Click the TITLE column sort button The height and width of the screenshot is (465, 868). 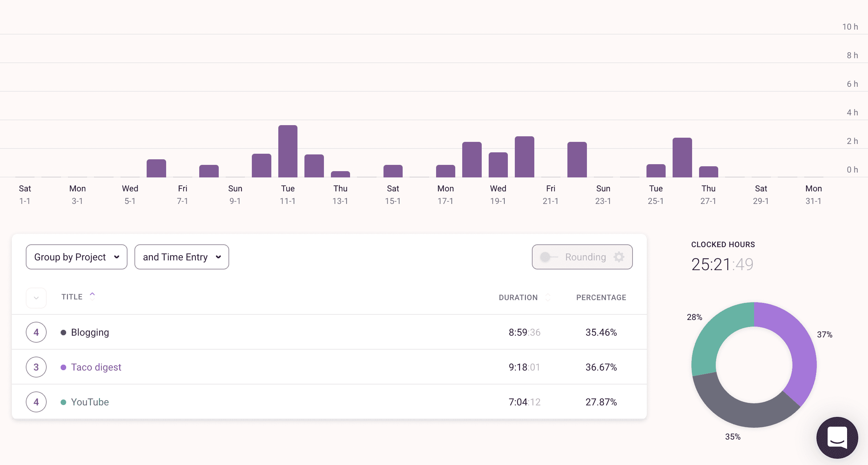pyautogui.click(x=92, y=297)
